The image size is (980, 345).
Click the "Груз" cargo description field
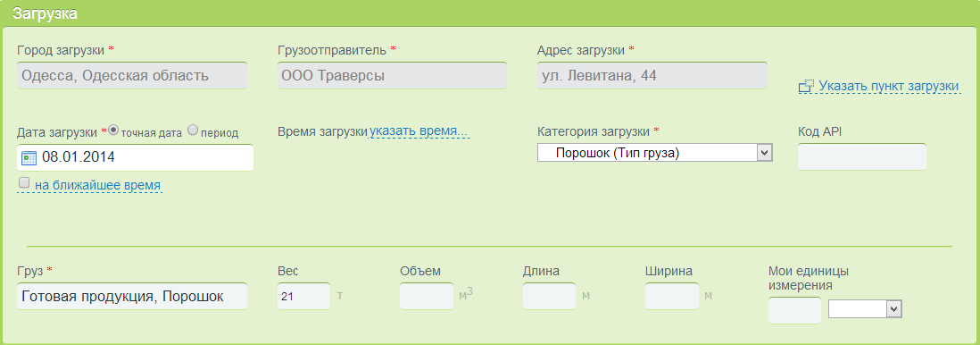[132, 296]
